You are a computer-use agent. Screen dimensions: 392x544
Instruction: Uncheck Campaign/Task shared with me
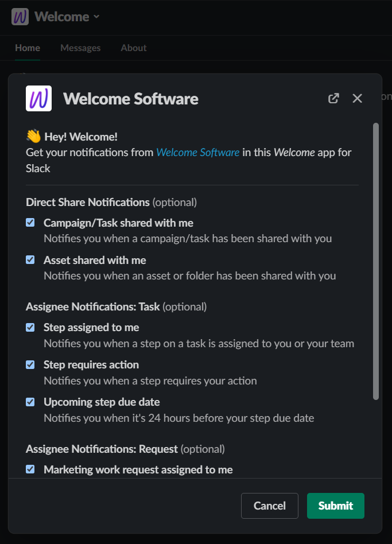30,222
